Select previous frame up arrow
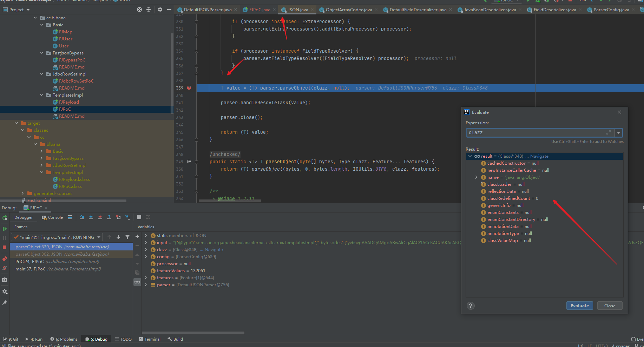The height and width of the screenshot is (347, 644). [109, 237]
